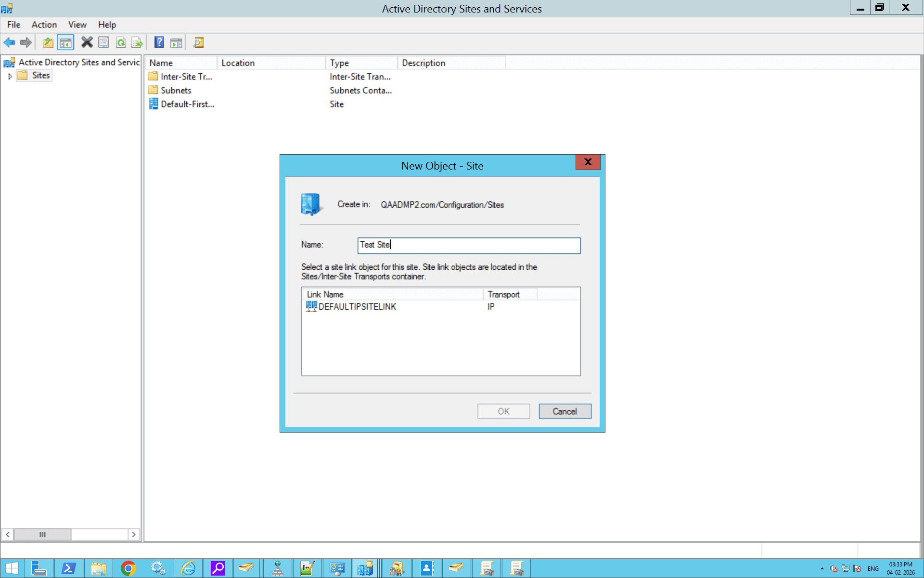This screenshot has height=578, width=924.
Task: Click the Refresh toolbar icon
Action: (121, 42)
